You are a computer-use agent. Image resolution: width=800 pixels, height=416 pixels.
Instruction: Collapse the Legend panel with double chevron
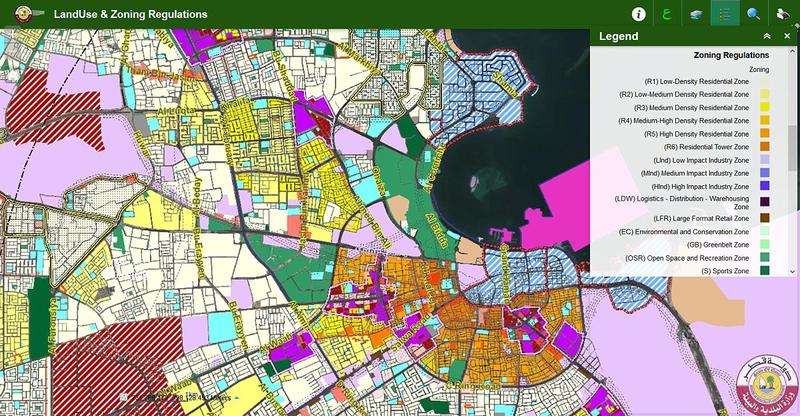click(x=766, y=37)
